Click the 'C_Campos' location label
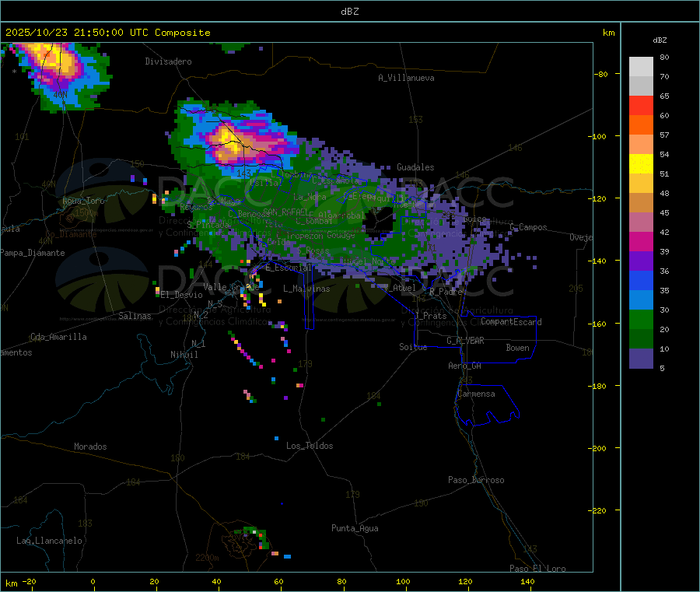Screen dimensions: 700x592 tap(529, 228)
